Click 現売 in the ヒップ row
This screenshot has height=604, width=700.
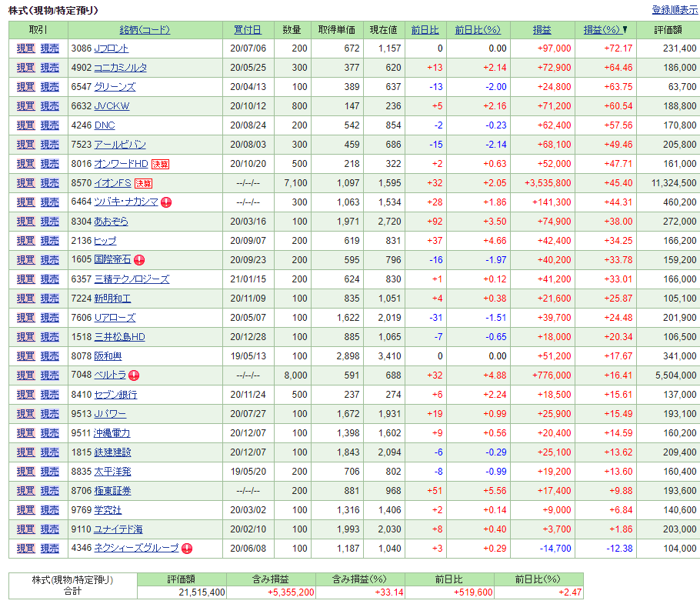(49, 240)
